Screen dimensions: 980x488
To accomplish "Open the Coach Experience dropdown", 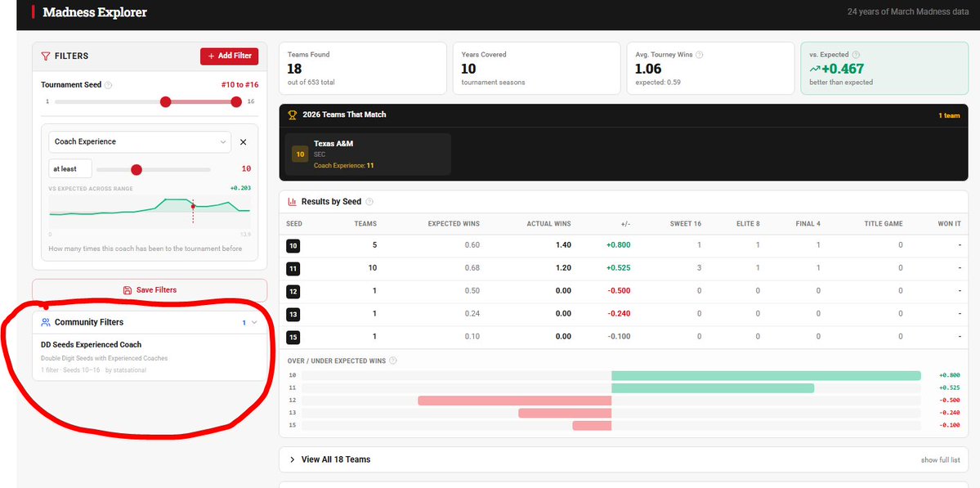I will coord(140,142).
